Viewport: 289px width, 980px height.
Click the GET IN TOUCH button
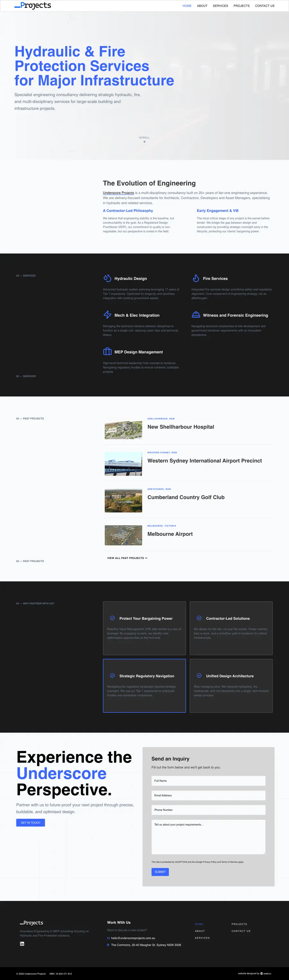point(31,822)
